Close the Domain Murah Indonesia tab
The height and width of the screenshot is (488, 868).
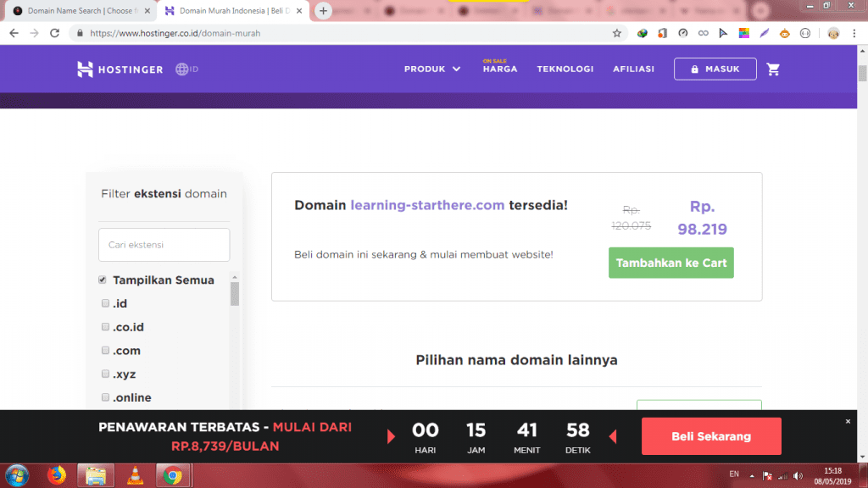(299, 10)
